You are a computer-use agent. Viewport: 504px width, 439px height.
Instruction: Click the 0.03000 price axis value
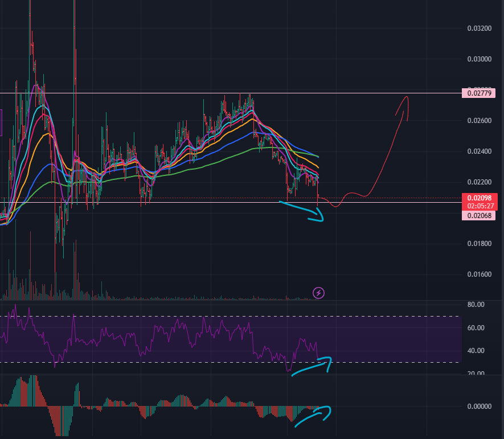480,59
